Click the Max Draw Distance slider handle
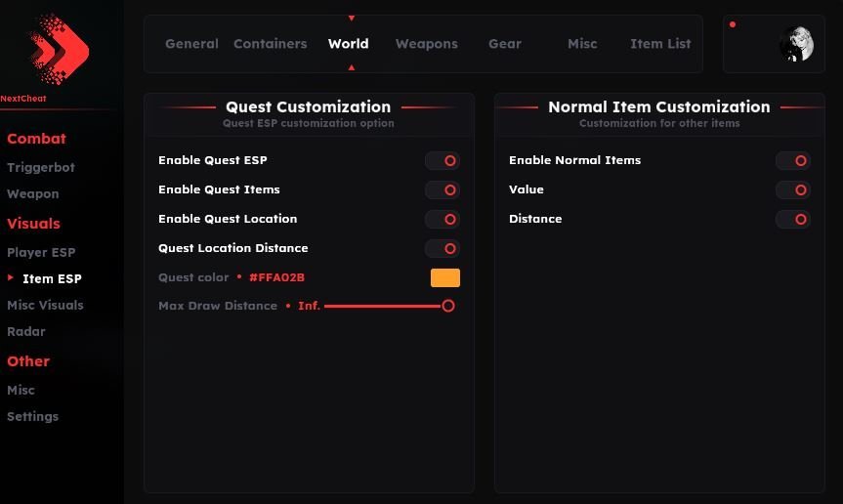 pos(448,306)
